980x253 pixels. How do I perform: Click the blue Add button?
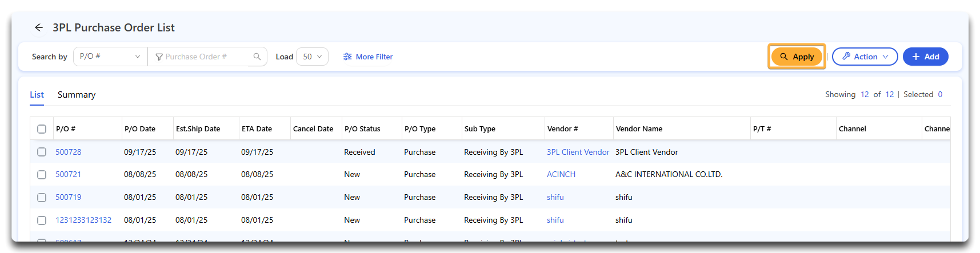click(x=925, y=57)
